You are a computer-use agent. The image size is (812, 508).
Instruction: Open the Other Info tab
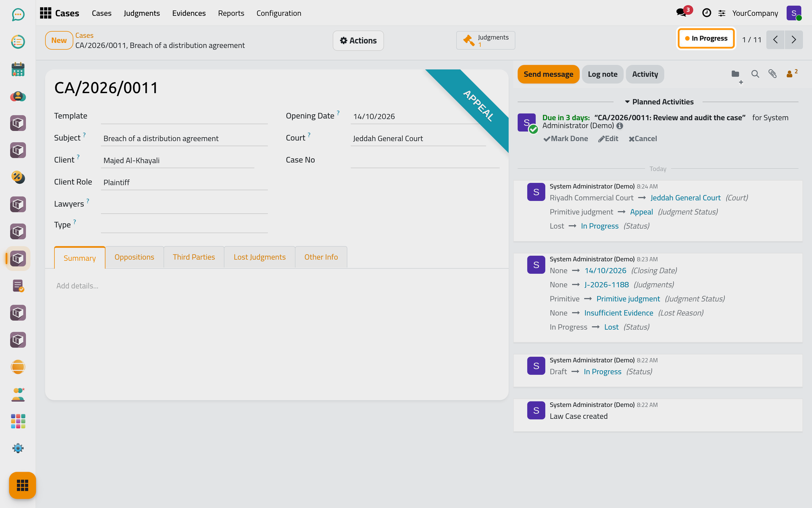321,257
